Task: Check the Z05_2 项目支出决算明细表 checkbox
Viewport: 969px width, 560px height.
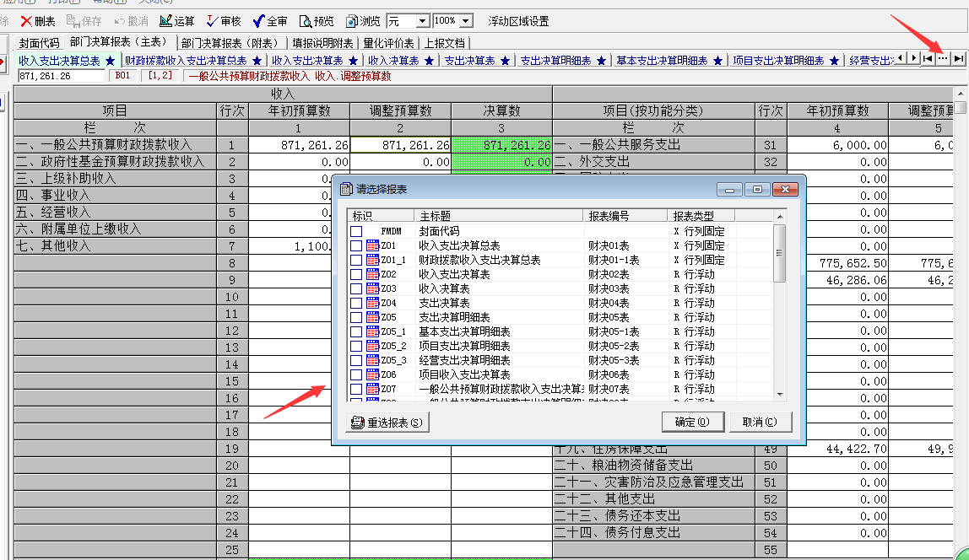Action: click(x=357, y=345)
